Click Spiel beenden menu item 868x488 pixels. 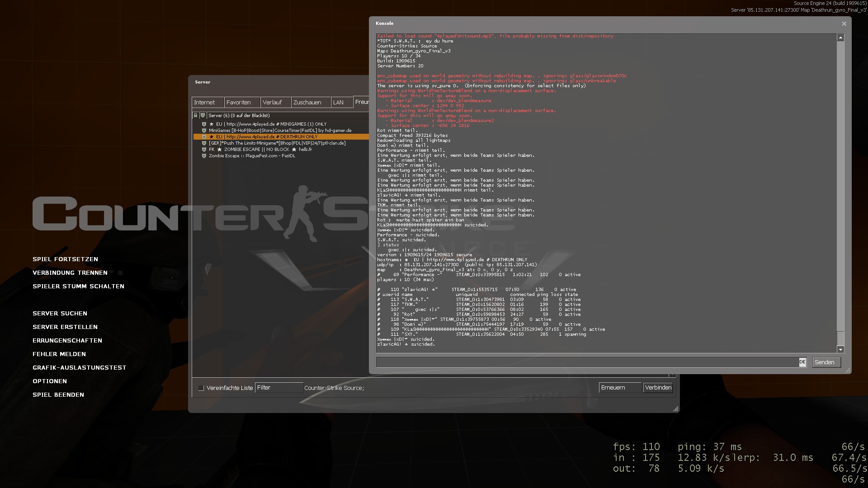point(58,394)
